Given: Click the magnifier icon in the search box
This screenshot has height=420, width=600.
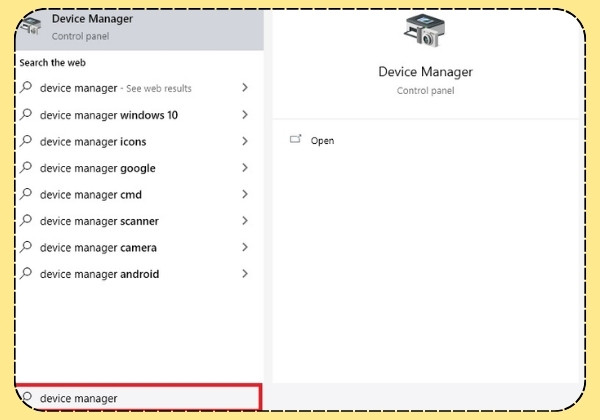Looking at the screenshot, I should (x=27, y=397).
